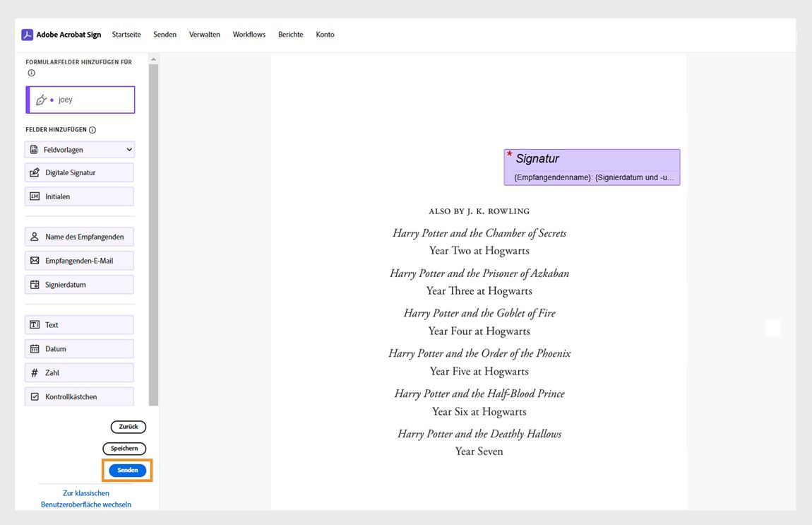Add a Zahl field
The image size is (812, 525).
coord(79,372)
